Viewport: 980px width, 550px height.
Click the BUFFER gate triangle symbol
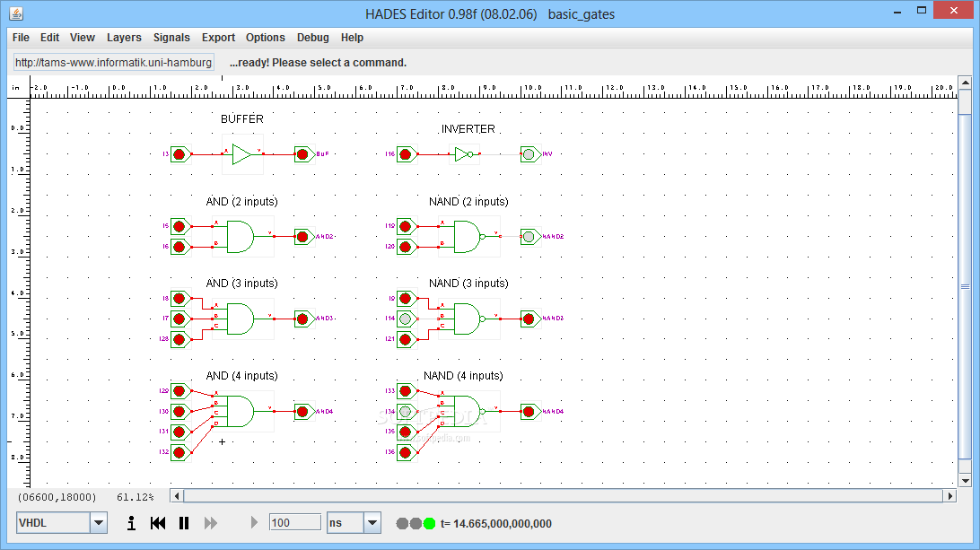pyautogui.click(x=241, y=153)
